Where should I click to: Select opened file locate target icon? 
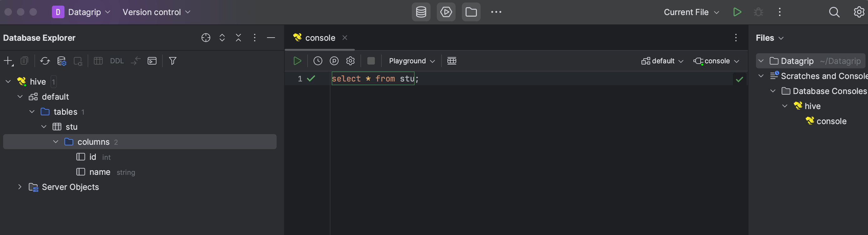[206, 38]
